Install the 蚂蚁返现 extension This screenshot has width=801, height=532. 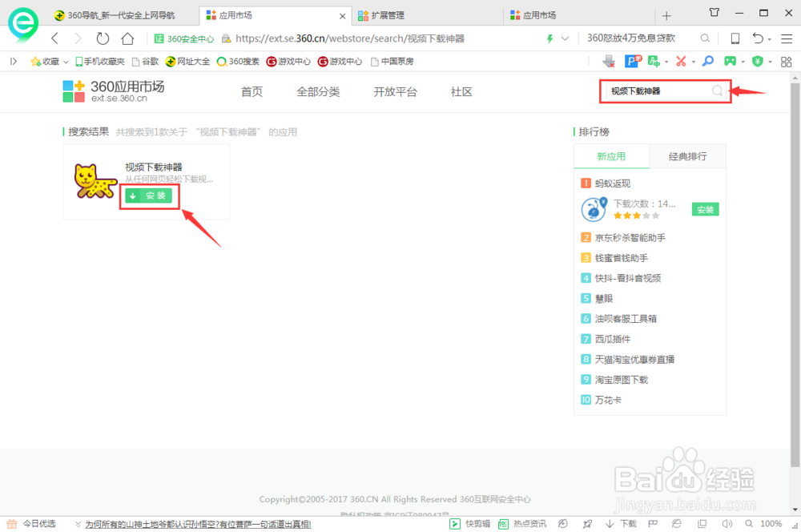click(706, 210)
